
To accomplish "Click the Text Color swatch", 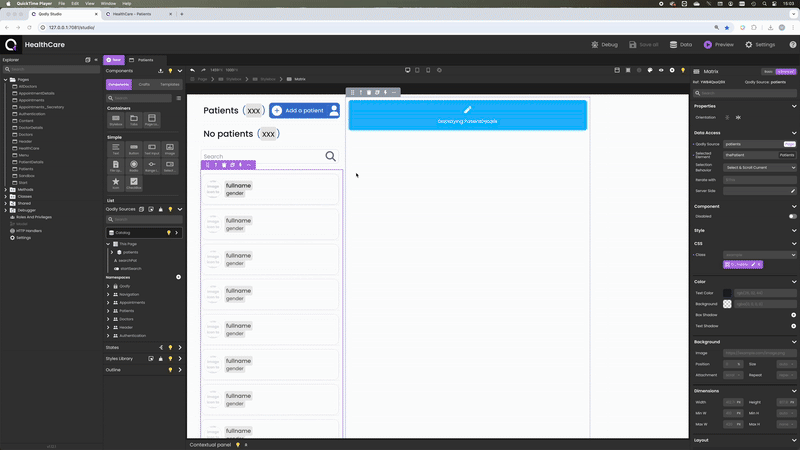I will pos(727,293).
